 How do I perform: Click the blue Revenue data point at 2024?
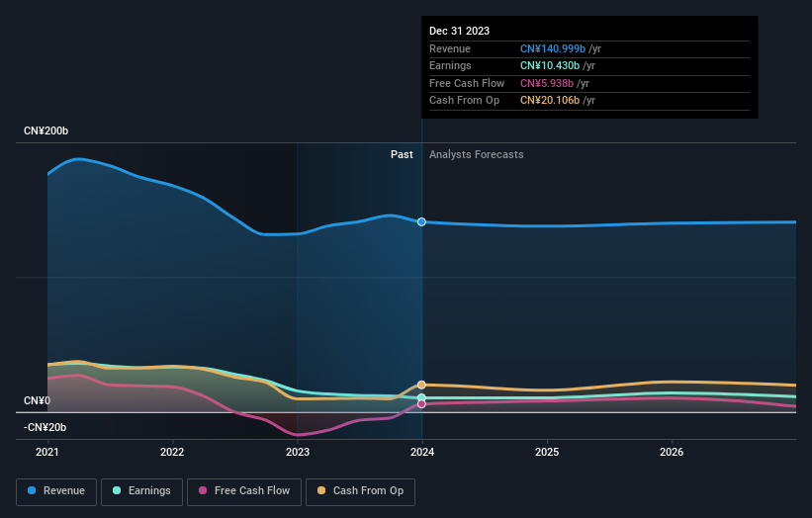[421, 222]
